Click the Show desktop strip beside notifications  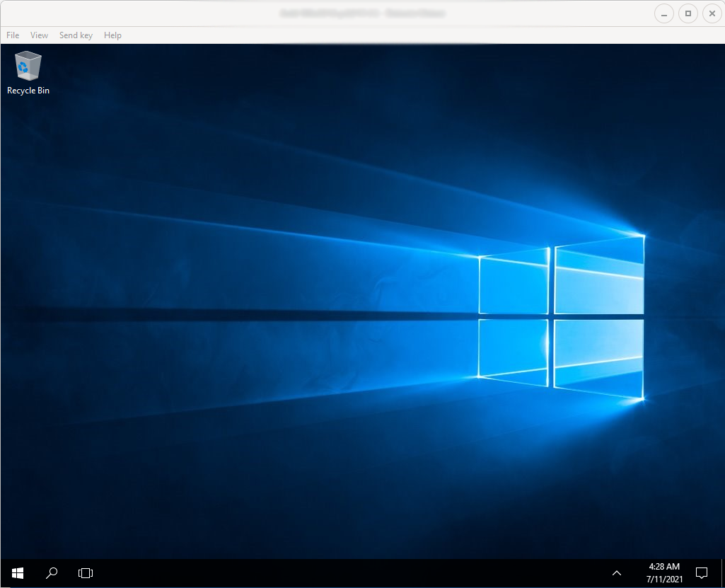point(722,573)
